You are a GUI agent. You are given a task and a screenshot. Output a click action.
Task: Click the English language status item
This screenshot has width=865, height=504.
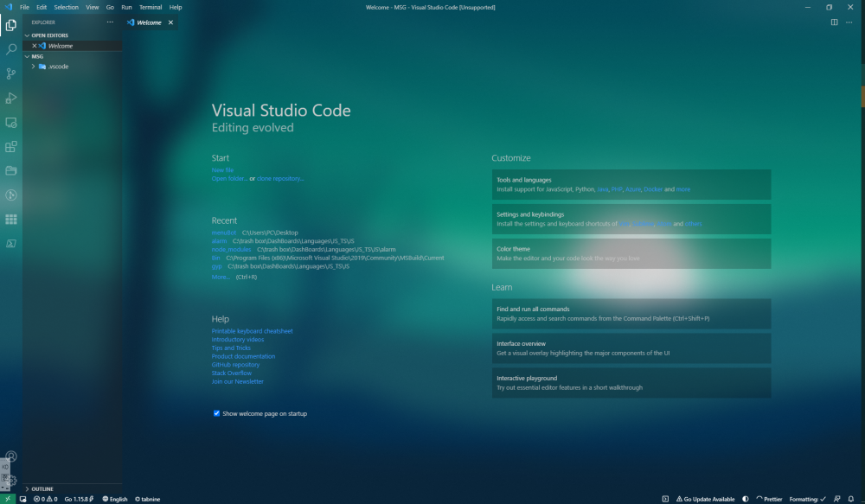pos(115,499)
